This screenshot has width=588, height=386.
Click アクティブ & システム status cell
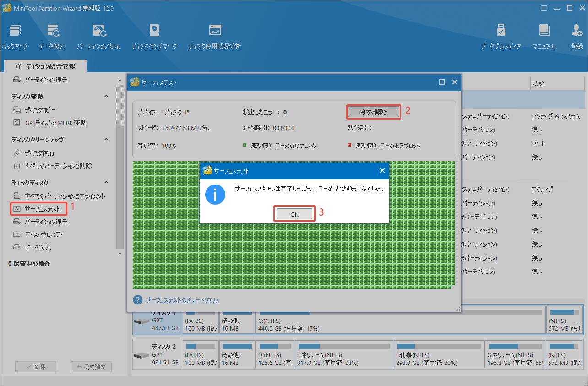coord(555,116)
